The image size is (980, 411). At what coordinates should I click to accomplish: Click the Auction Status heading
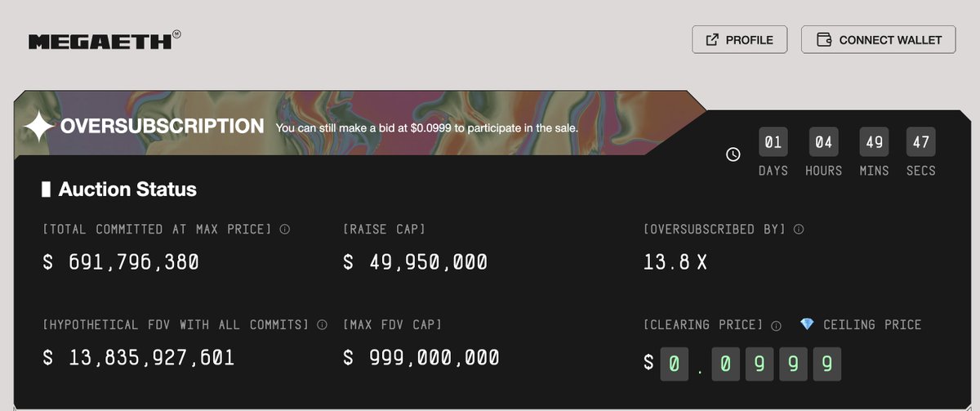[x=127, y=190]
